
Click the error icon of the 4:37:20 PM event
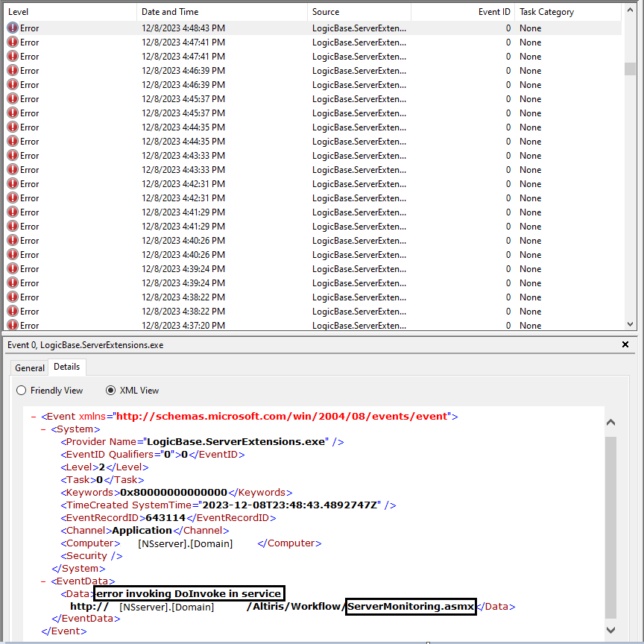[13, 325]
